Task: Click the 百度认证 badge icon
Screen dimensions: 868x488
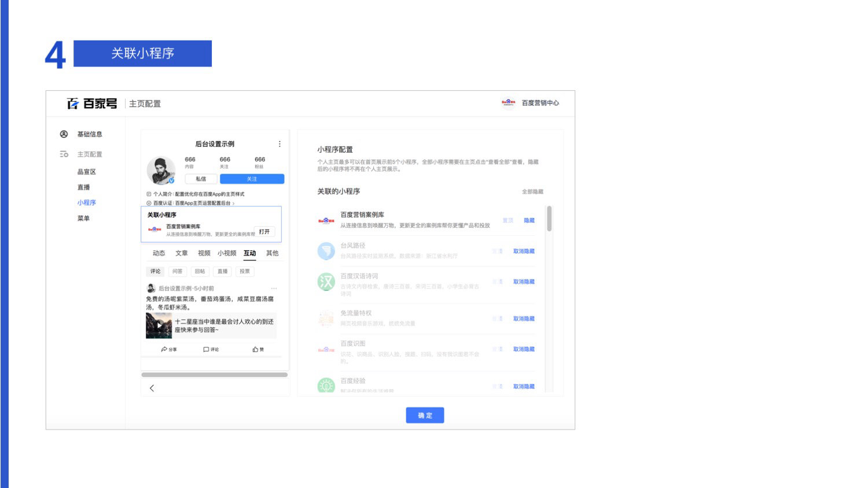Action: (x=149, y=203)
